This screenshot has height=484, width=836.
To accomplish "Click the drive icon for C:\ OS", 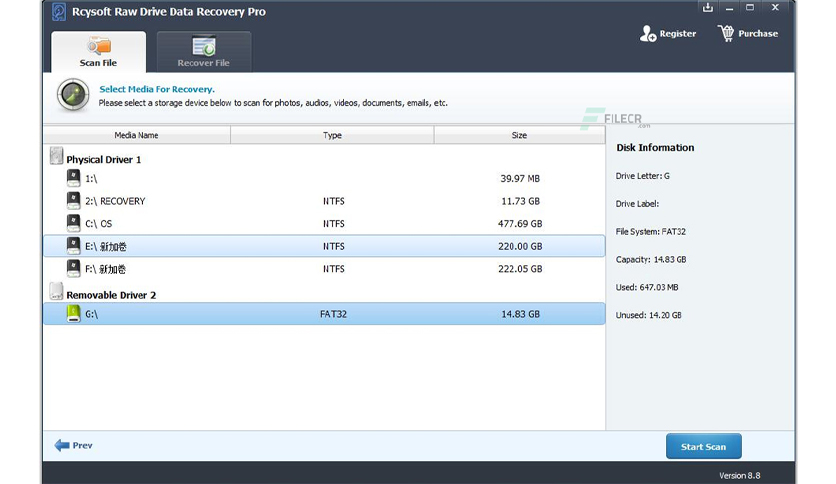I will (74, 223).
